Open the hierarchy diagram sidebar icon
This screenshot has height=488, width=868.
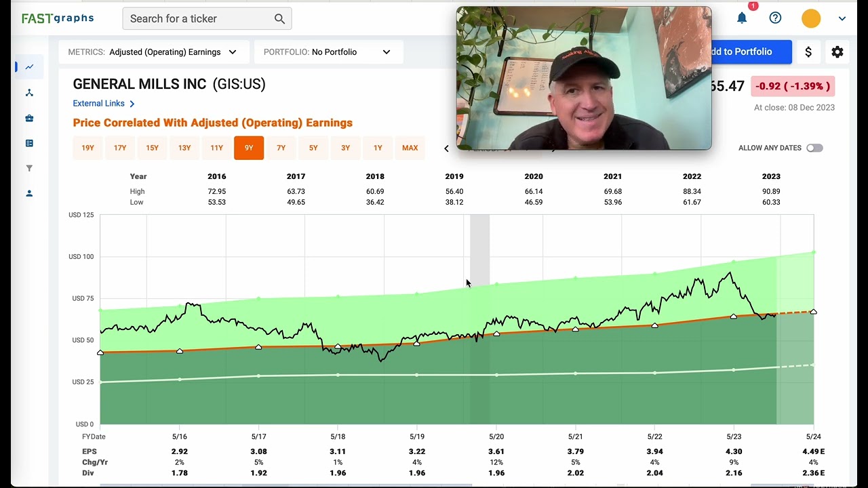[29, 93]
